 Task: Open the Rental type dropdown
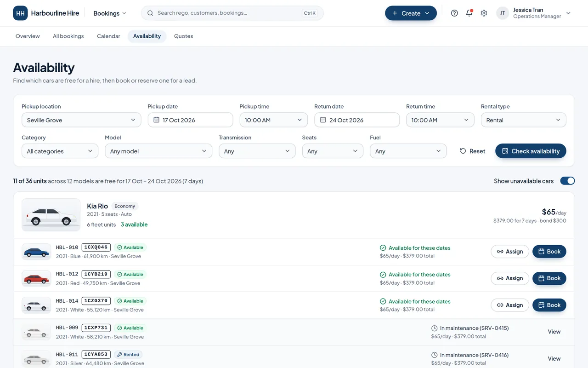[524, 120]
